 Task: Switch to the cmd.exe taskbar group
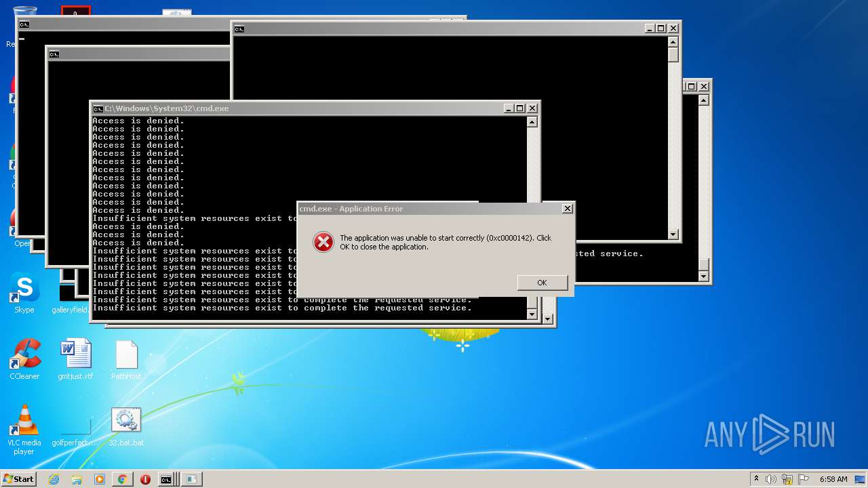click(x=167, y=479)
